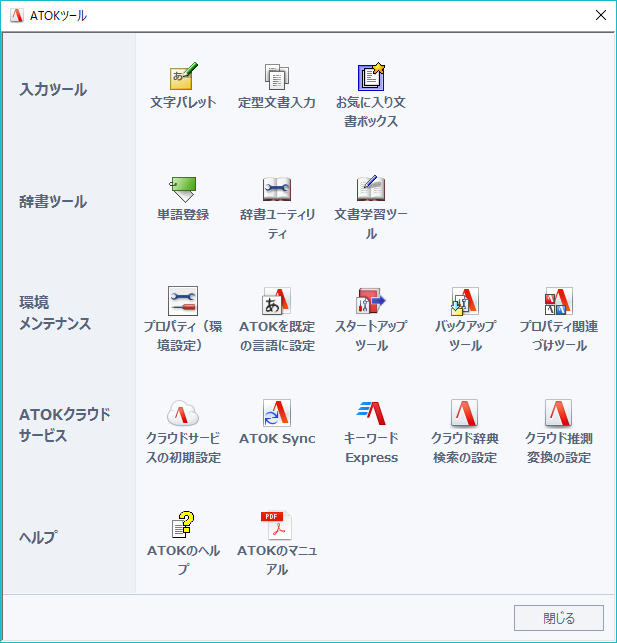Open the バックアップツール icon
Image resolution: width=617 pixels, height=643 pixels.
tap(465, 301)
